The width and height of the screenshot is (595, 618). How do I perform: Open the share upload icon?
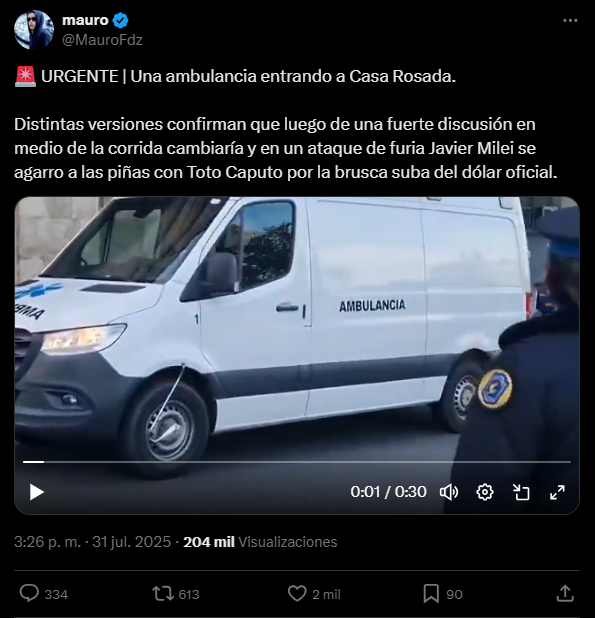click(x=565, y=593)
